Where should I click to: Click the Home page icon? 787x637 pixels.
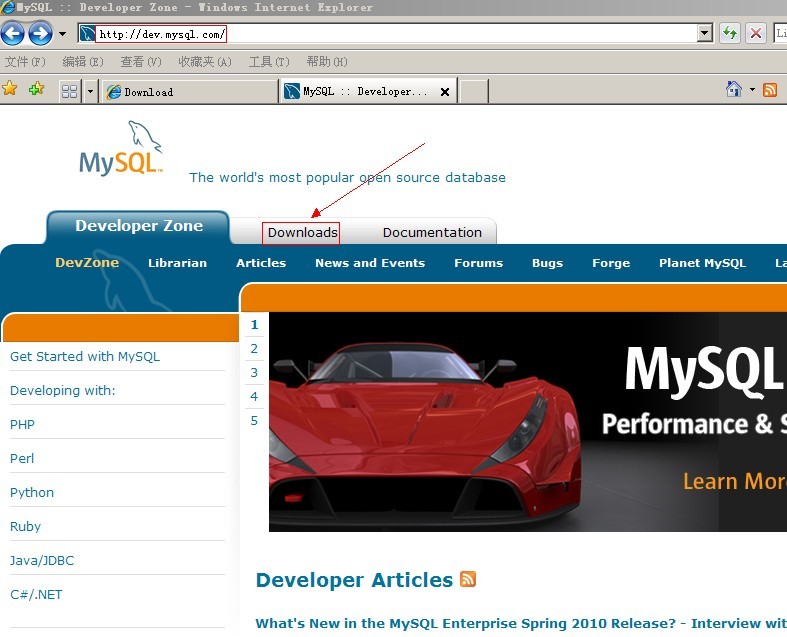pos(734,90)
